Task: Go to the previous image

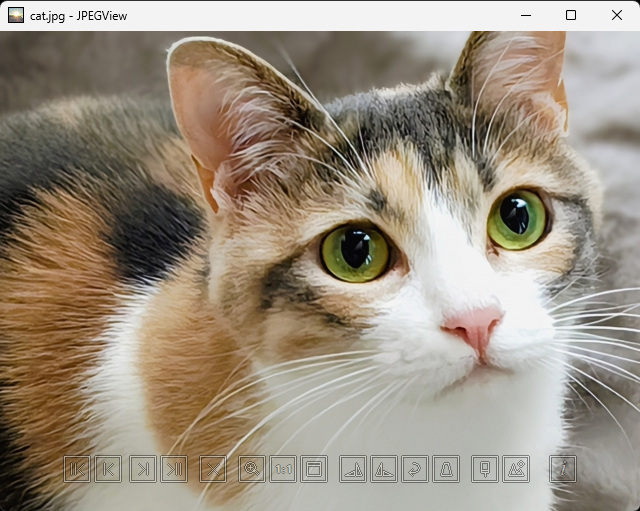Action: pos(108,469)
